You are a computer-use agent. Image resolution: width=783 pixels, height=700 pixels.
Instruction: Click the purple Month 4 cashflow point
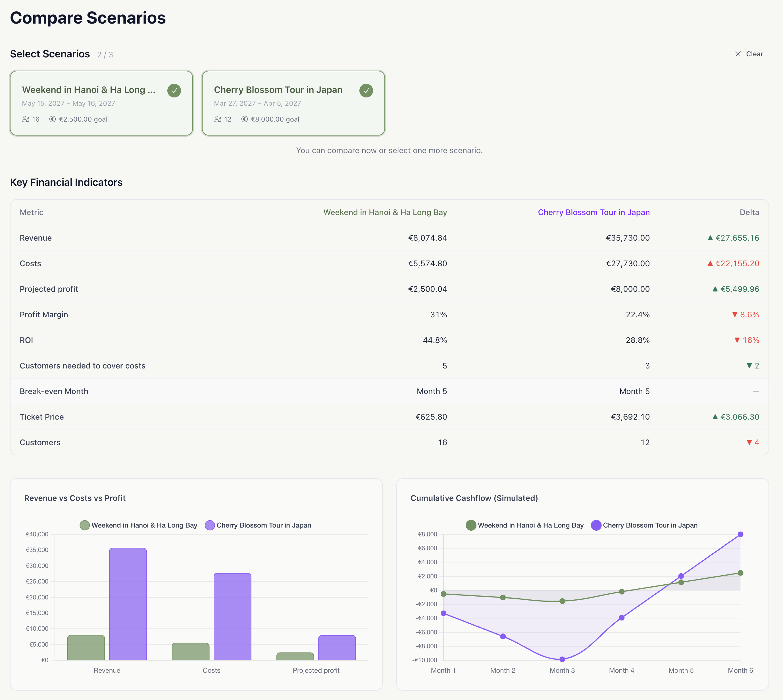[621, 618]
